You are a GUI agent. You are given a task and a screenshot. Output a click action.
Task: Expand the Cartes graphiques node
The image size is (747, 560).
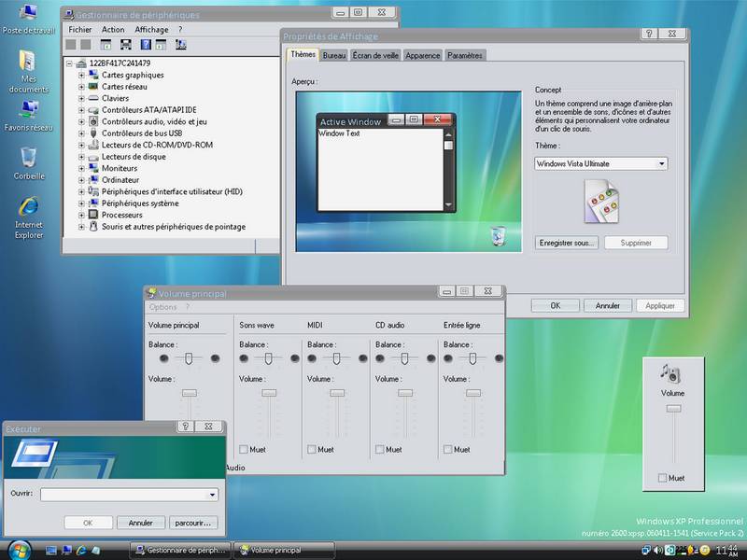pos(81,76)
